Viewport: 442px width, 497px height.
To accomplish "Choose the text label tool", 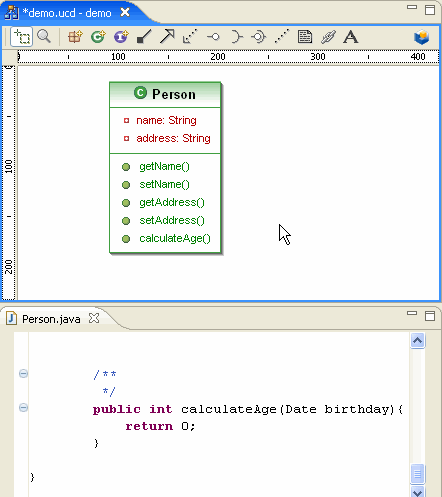I will point(351,37).
